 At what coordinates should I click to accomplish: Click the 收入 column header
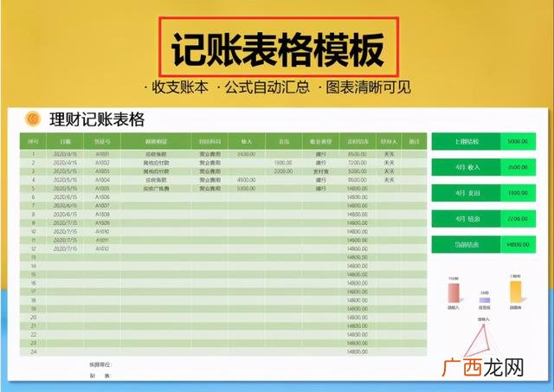pyautogui.click(x=246, y=142)
